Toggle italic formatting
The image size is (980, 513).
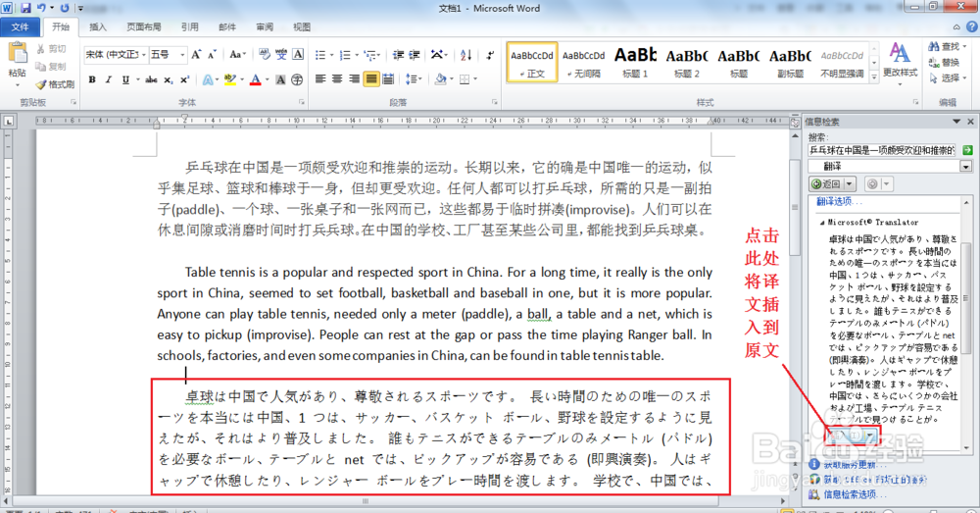[x=109, y=79]
